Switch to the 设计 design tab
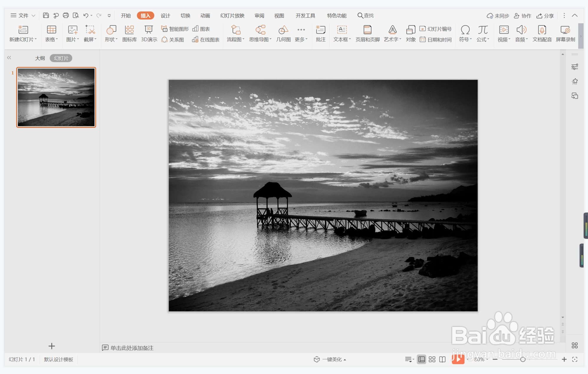Viewport: 588px width, 374px height. (165, 16)
